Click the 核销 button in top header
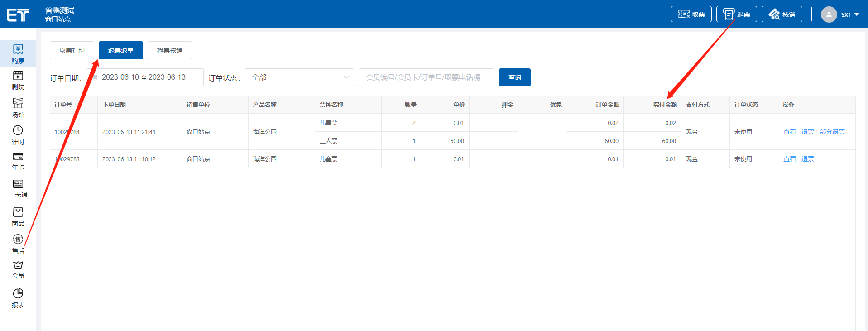 [782, 14]
